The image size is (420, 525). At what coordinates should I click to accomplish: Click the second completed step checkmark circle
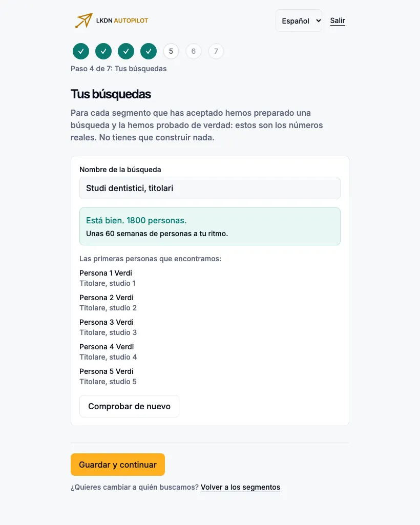103,51
